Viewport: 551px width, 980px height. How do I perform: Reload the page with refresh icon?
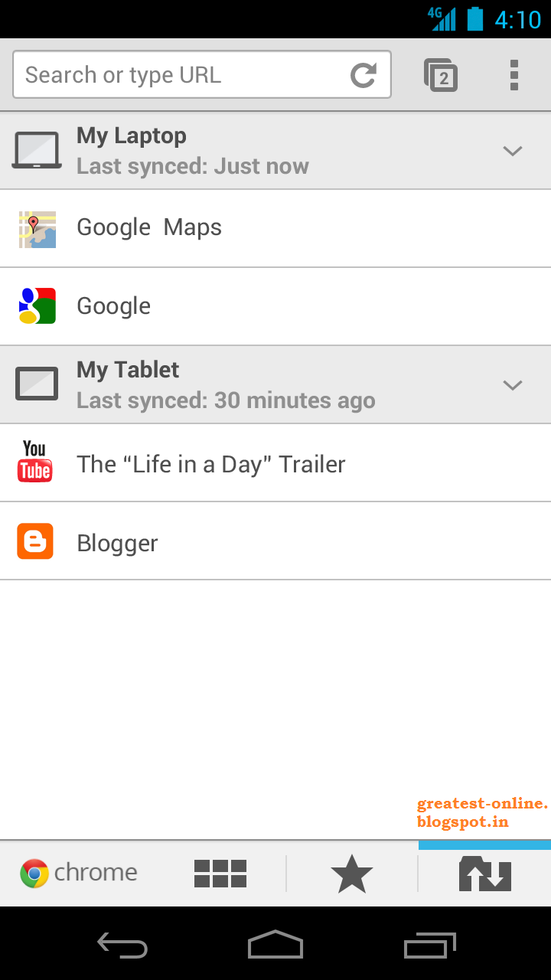(x=364, y=75)
